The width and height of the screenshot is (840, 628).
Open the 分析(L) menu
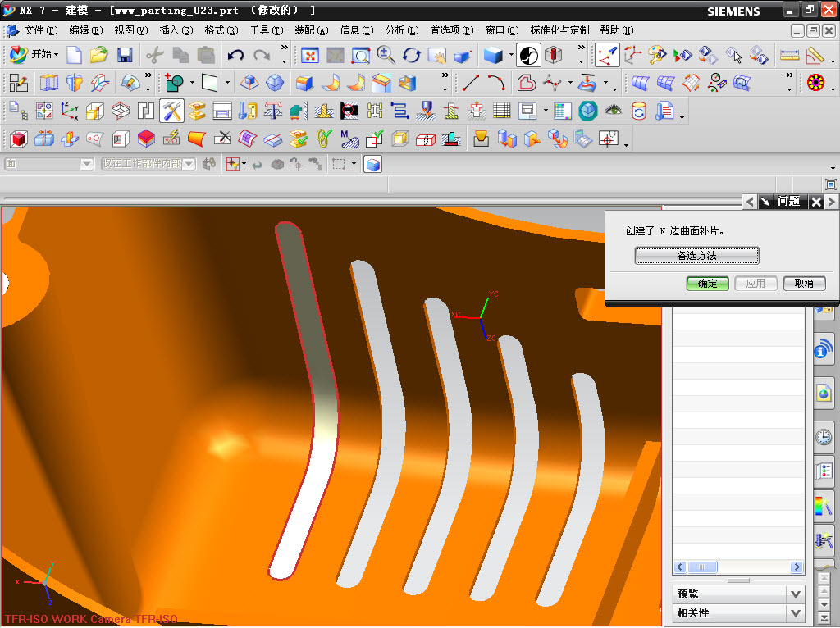402,30
